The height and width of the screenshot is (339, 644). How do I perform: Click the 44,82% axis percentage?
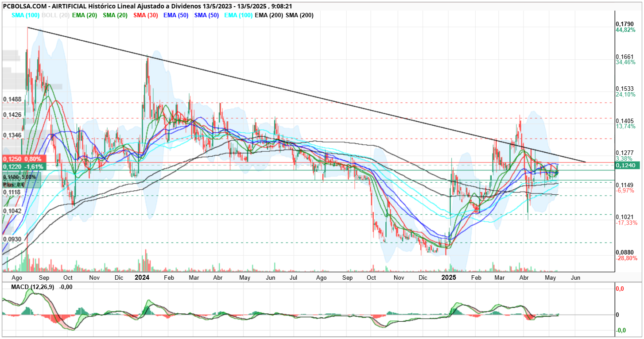[626, 30]
